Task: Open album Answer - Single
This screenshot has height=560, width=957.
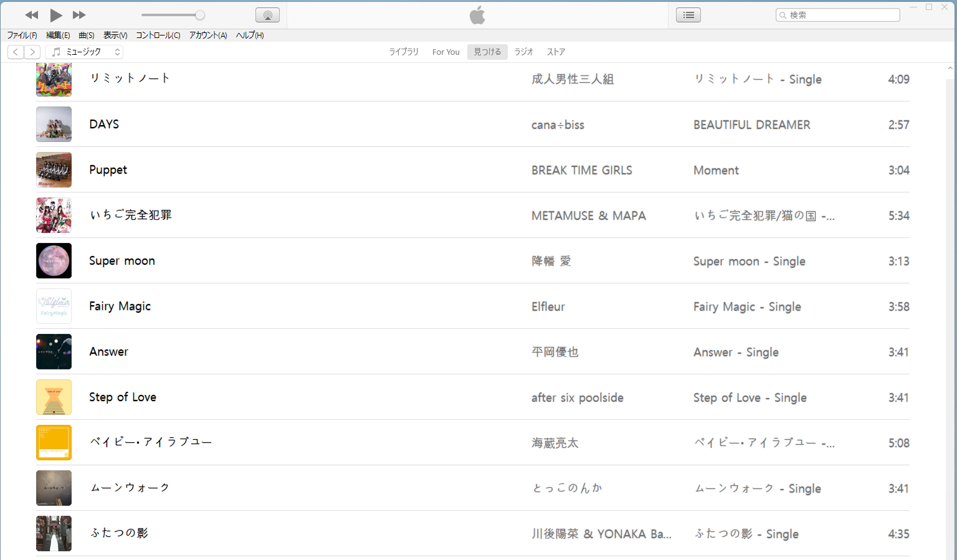Action: pyautogui.click(x=736, y=352)
